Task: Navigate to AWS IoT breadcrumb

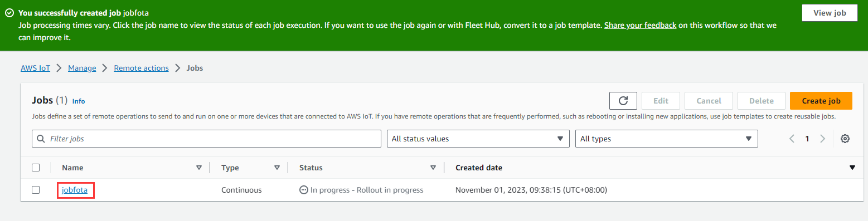Action: click(36, 68)
